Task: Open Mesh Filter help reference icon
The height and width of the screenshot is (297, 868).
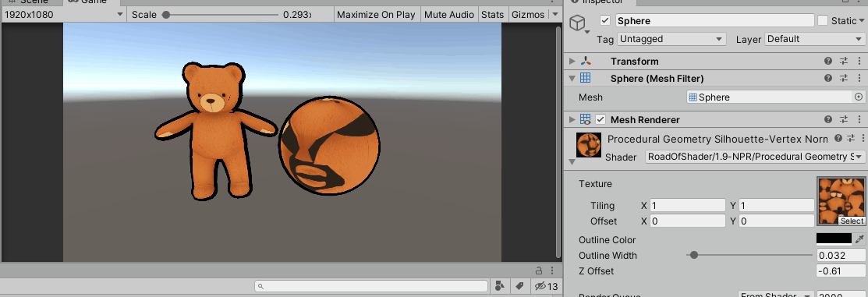Action: click(828, 79)
